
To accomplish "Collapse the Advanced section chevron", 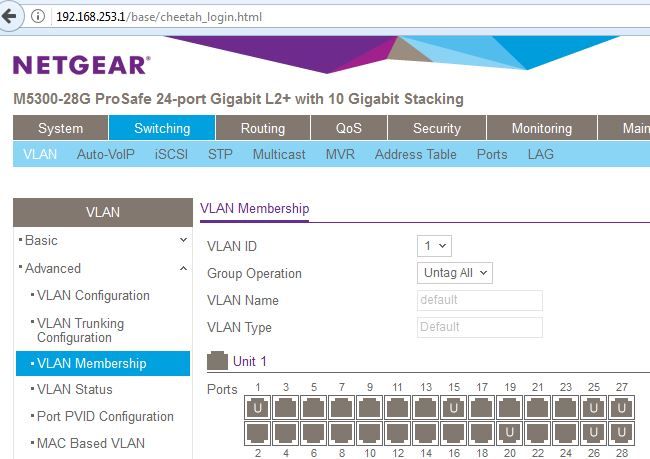I will pos(183,268).
